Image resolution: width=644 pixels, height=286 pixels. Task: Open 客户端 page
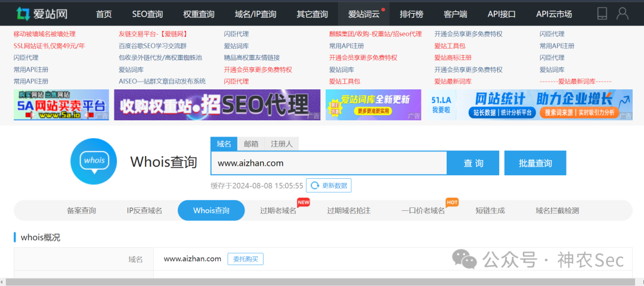tap(456, 14)
